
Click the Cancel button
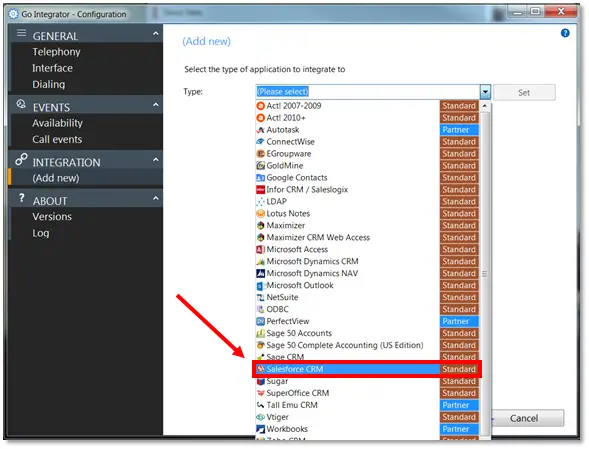pyautogui.click(x=524, y=418)
